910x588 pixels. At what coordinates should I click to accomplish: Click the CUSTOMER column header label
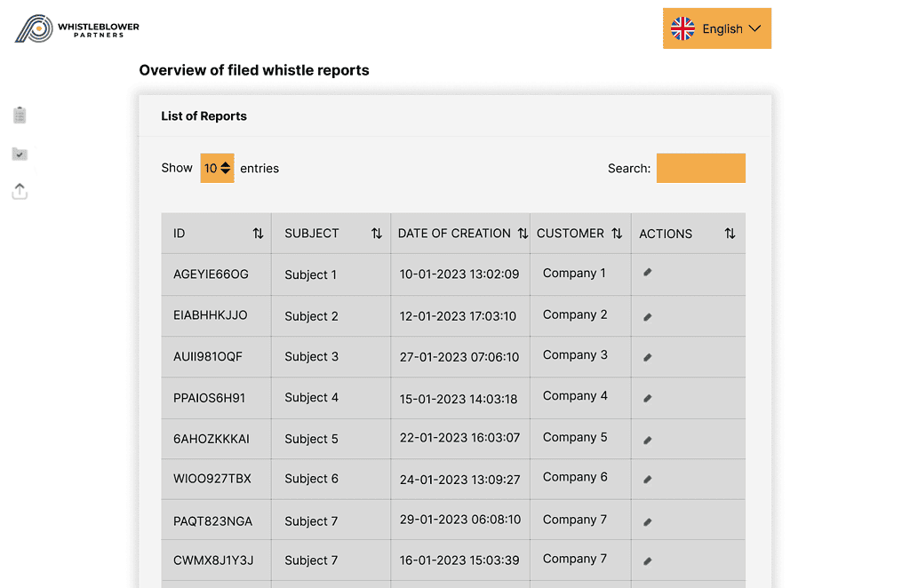click(x=571, y=233)
